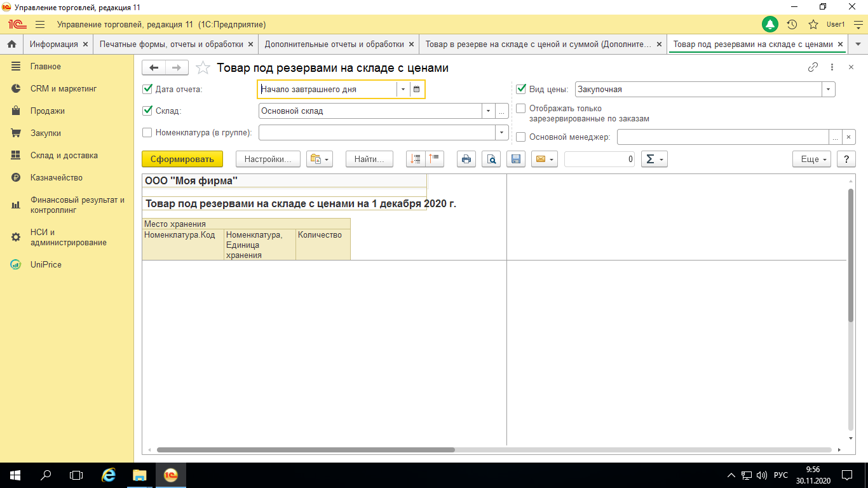Enable Номенклатура (в группе) checkbox

point(147,133)
